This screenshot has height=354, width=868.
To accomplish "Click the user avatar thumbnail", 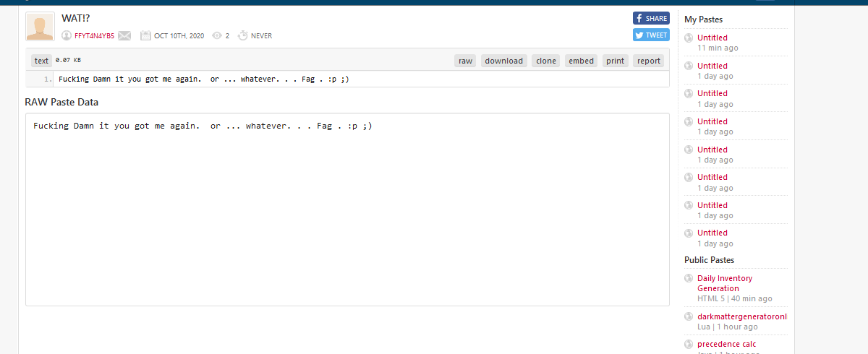I will (40, 27).
